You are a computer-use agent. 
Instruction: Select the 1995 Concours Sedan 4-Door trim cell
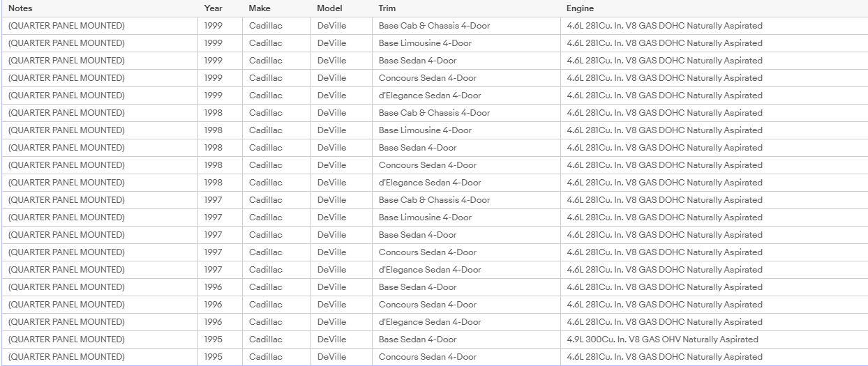467,357
